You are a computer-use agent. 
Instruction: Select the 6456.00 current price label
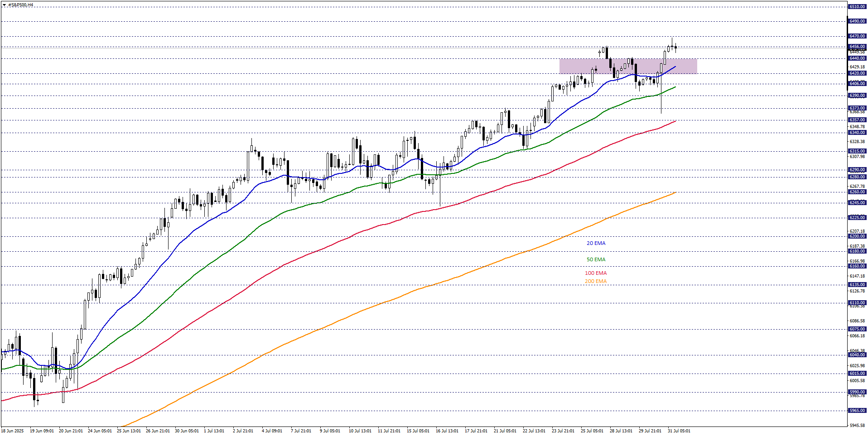pos(857,47)
